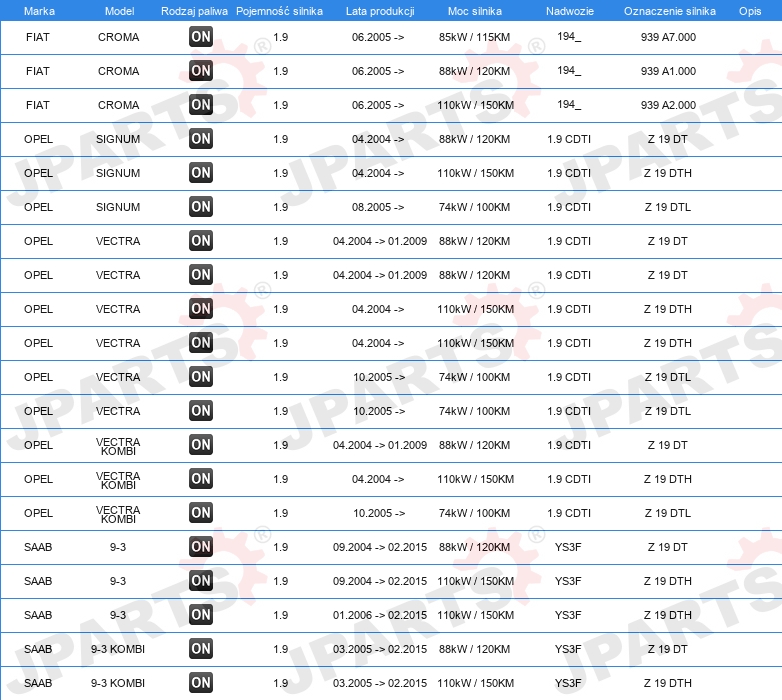The image size is (782, 700).
Task: Click the ON fuel icon for 939 A7.000
Action: pyautogui.click(x=201, y=37)
